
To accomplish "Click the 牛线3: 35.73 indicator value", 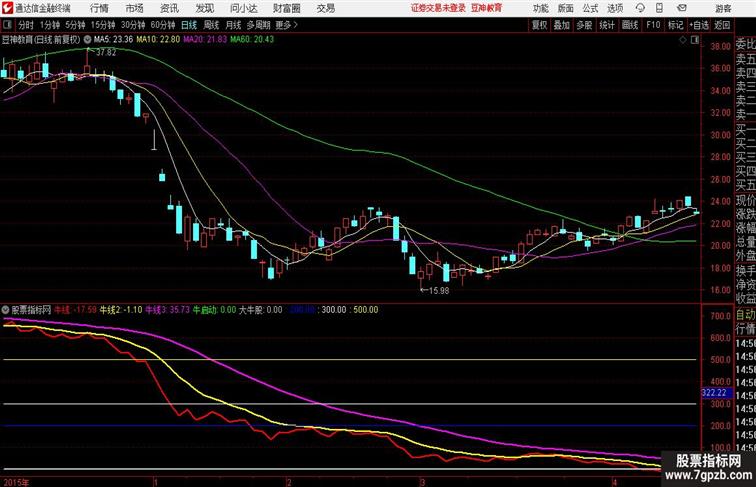I will click(x=168, y=310).
